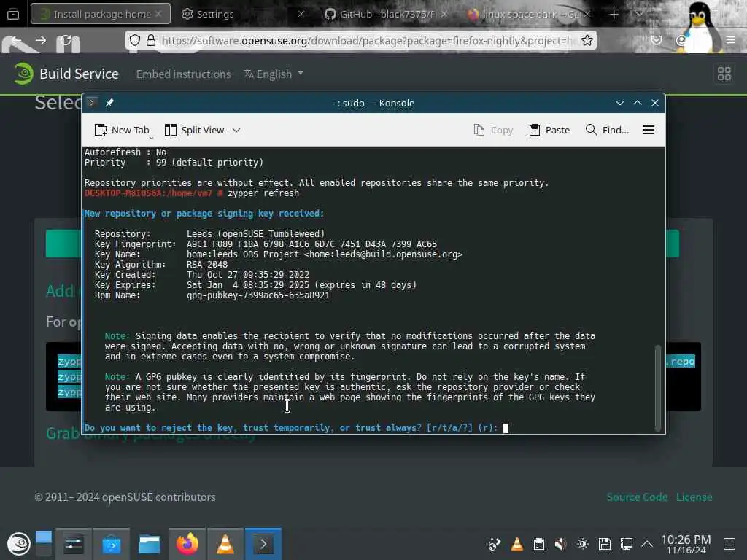Click the Konsole vertical scrollbar handle
The width and height of the screenshot is (747, 560).
(x=658, y=387)
